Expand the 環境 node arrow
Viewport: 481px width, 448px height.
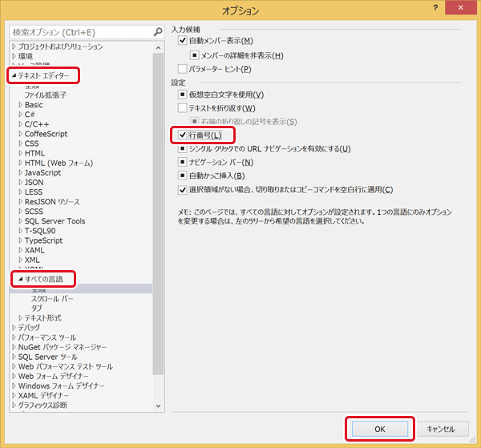click(x=14, y=56)
